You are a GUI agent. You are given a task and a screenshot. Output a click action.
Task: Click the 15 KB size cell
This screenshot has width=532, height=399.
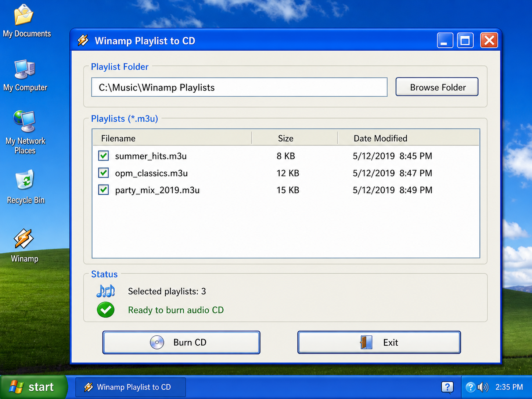(x=288, y=190)
